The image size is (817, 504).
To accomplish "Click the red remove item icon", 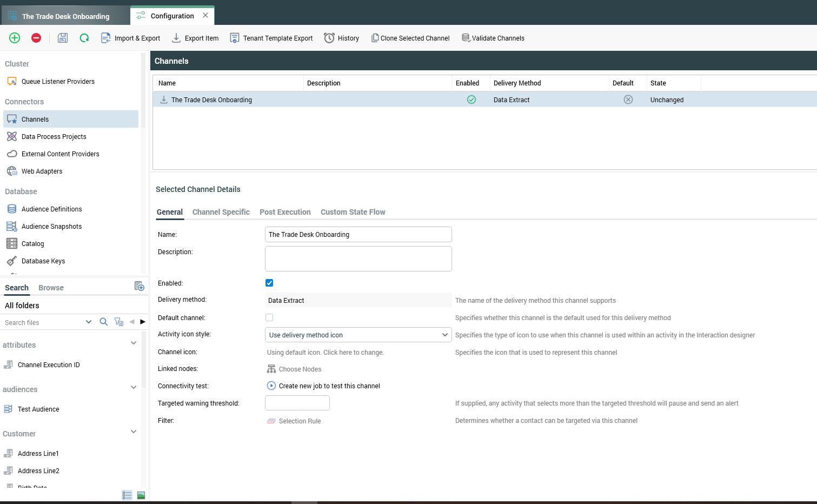I will coord(36,38).
